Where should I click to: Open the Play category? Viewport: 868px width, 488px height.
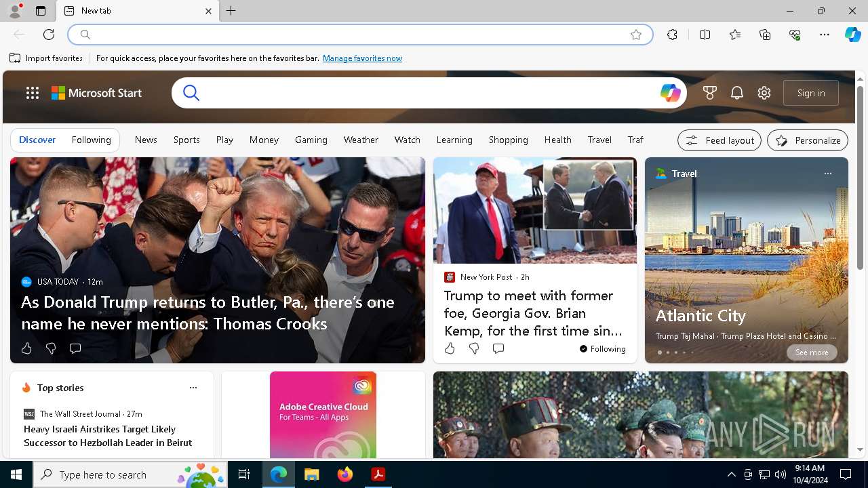tap(224, 140)
